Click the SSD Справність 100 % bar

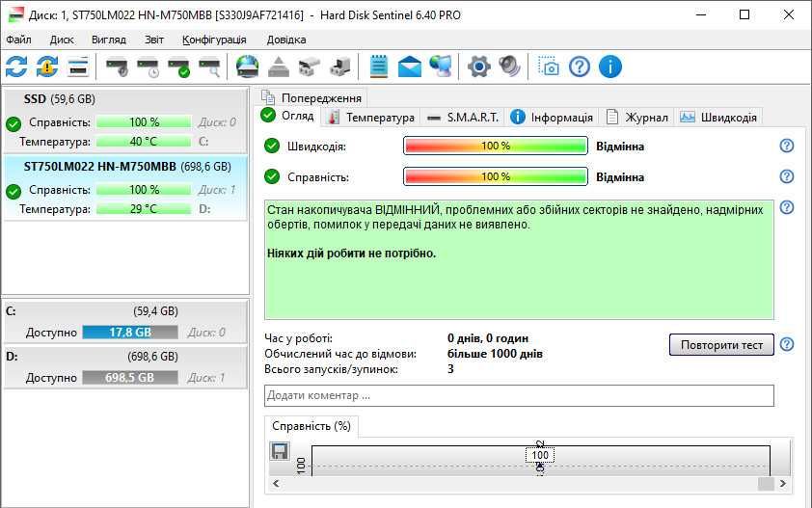click(x=144, y=122)
